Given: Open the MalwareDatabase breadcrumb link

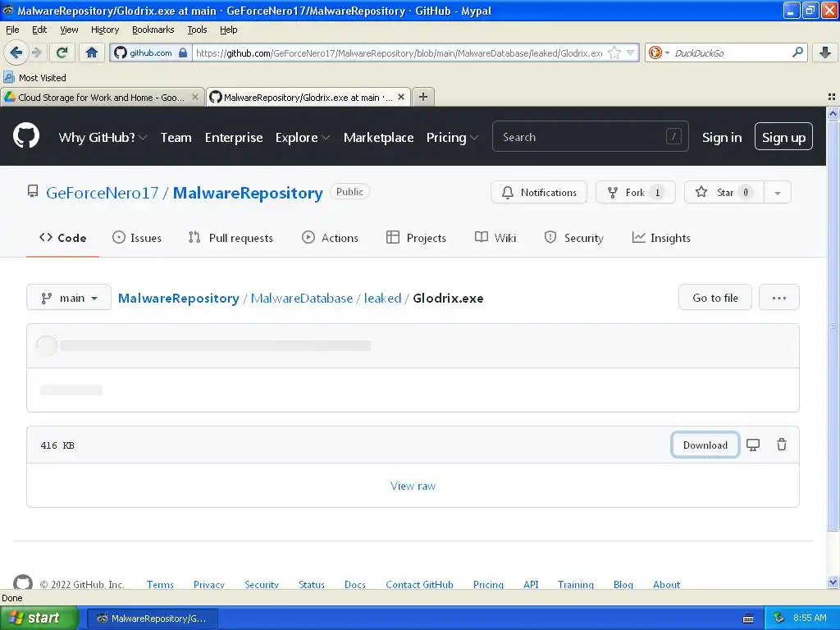Looking at the screenshot, I should pos(302,298).
